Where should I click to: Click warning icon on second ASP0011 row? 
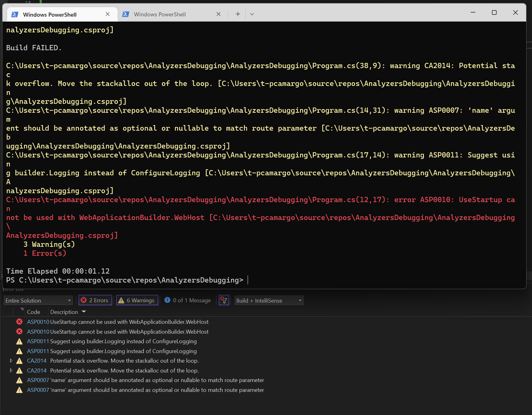click(x=19, y=351)
